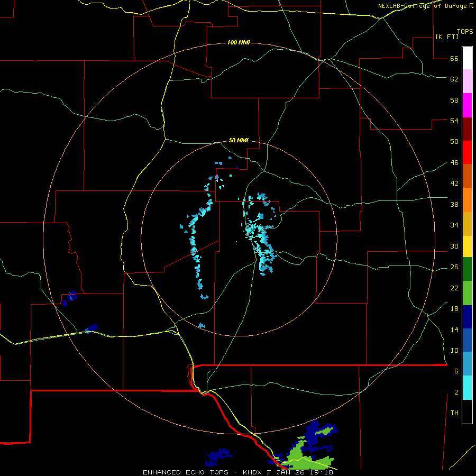This screenshot has width=476, height=476.
Task: Click the legend value "58"
Action: (454, 100)
